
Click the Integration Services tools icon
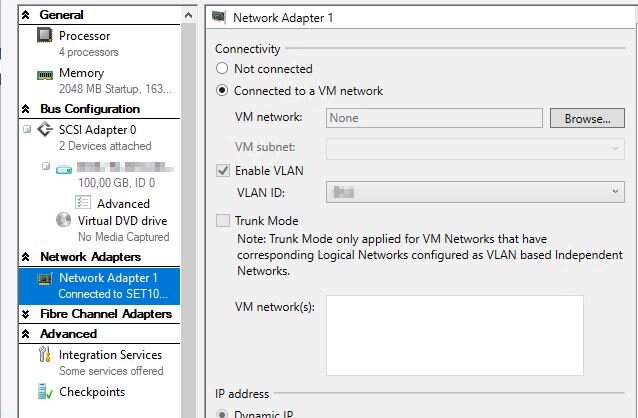tap(45, 355)
